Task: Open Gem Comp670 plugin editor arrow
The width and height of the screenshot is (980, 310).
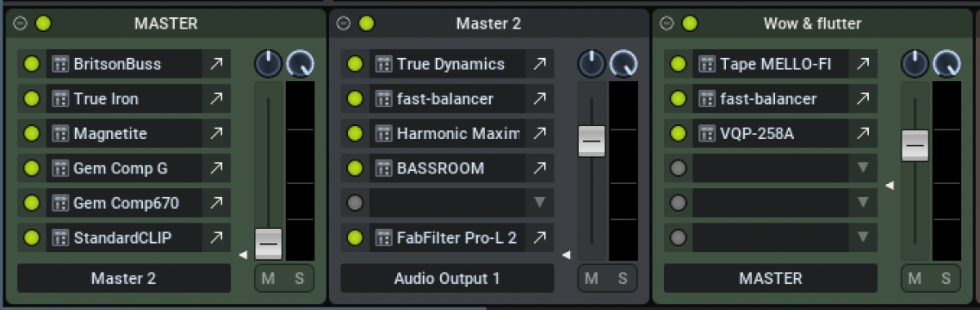Action: click(216, 203)
